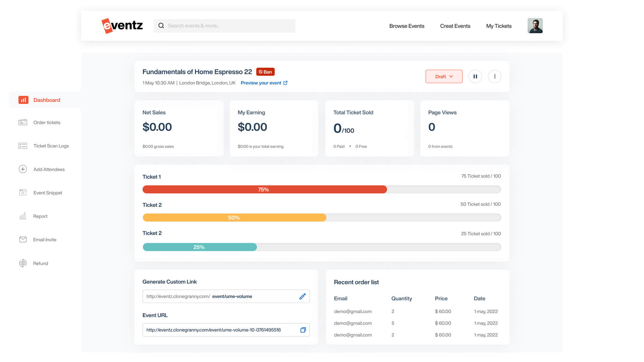
Task: Click the Dashboard sidebar icon
Action: (22, 100)
